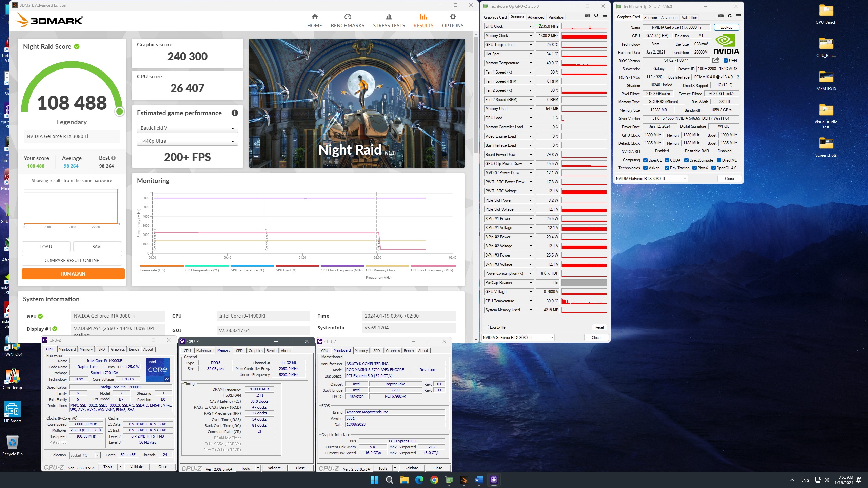Open the Core Temp desktop shortcut

[13, 379]
